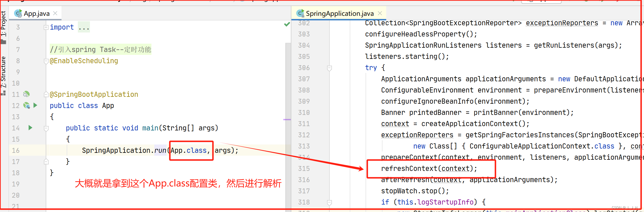
Task: Click 'getRunListeners(args)' on line 304
Action: (x=576, y=45)
